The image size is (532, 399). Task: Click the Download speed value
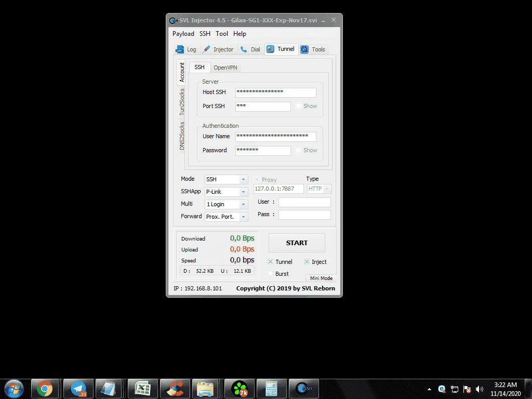coord(242,238)
